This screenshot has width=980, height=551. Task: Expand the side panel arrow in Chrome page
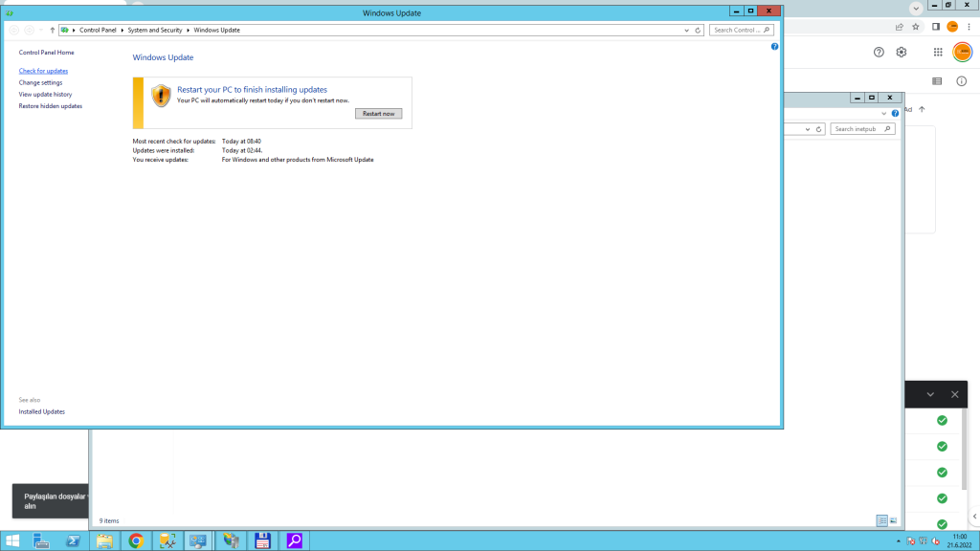(x=974, y=517)
